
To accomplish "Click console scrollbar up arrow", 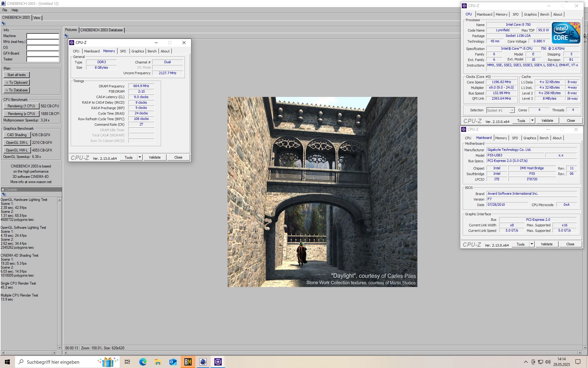I will click(59, 200).
